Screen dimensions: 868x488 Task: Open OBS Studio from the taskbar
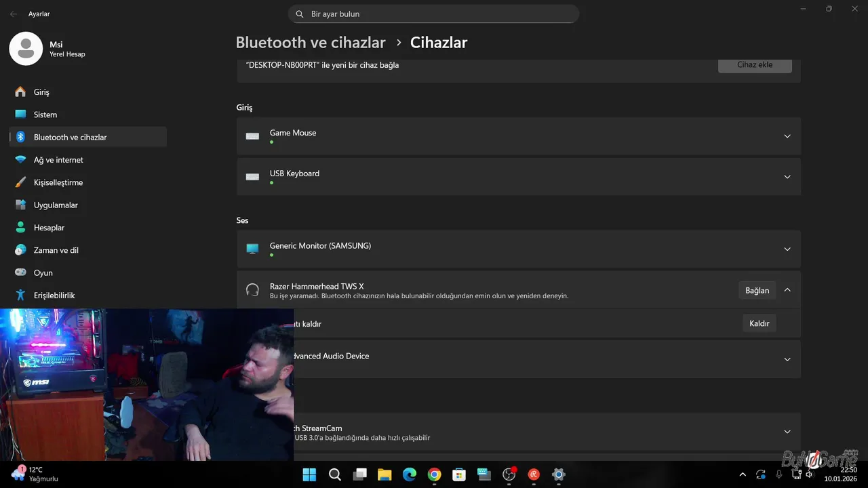[x=509, y=474]
